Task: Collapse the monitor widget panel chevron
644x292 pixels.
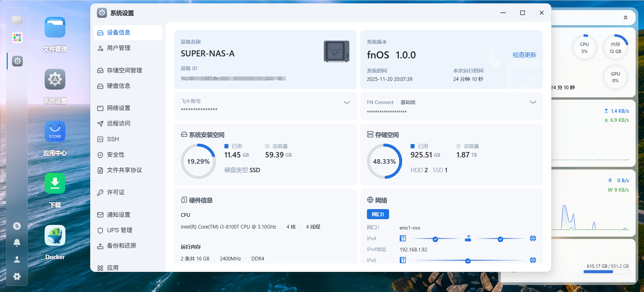Action: tap(625, 17)
